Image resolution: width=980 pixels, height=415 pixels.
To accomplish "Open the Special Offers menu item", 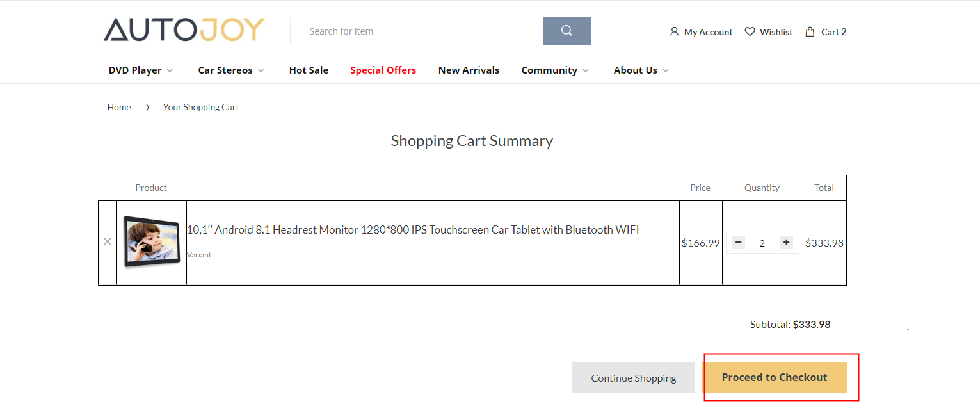I will [x=383, y=70].
